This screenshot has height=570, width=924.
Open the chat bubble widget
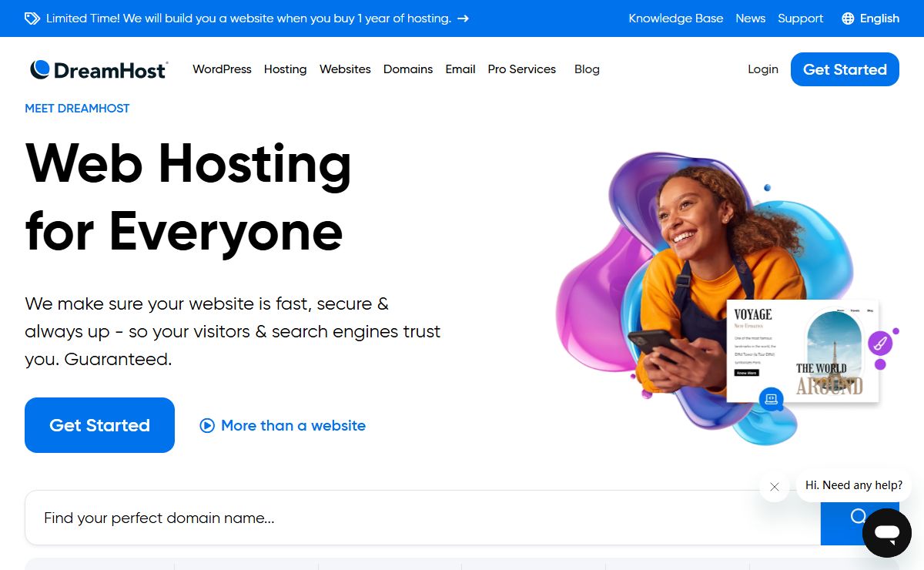pyautogui.click(x=886, y=532)
